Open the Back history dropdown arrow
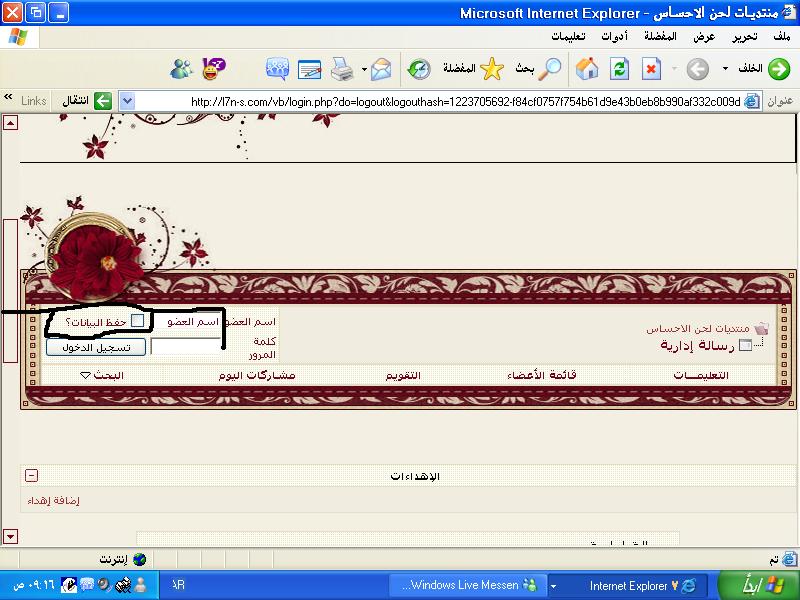This screenshot has height=600, width=800. (725, 69)
